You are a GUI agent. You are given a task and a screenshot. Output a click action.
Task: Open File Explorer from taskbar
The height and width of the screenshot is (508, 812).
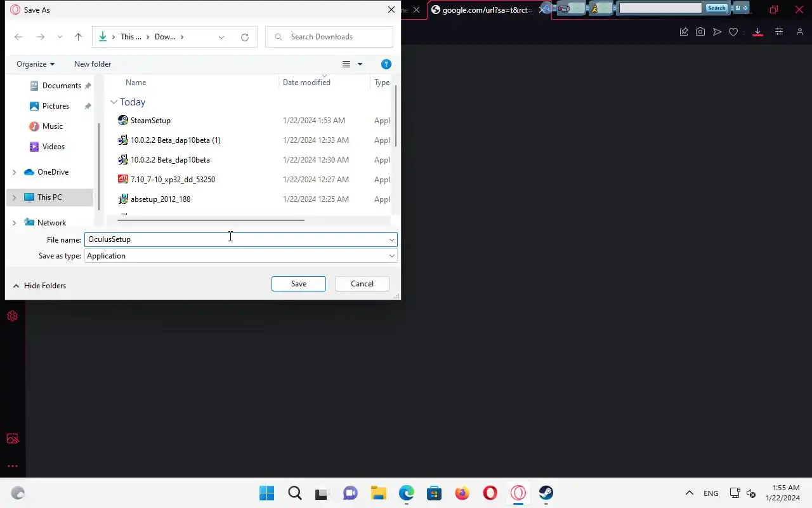coord(379,493)
